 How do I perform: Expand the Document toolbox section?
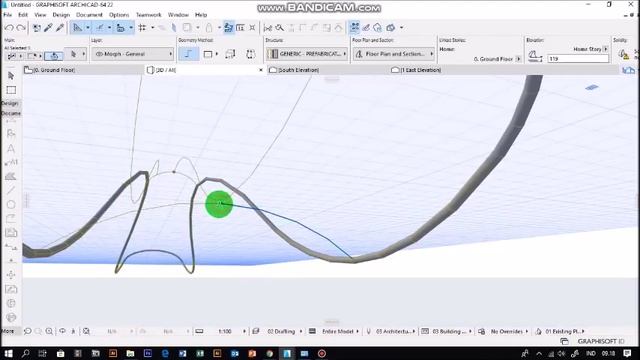click(x=11, y=113)
